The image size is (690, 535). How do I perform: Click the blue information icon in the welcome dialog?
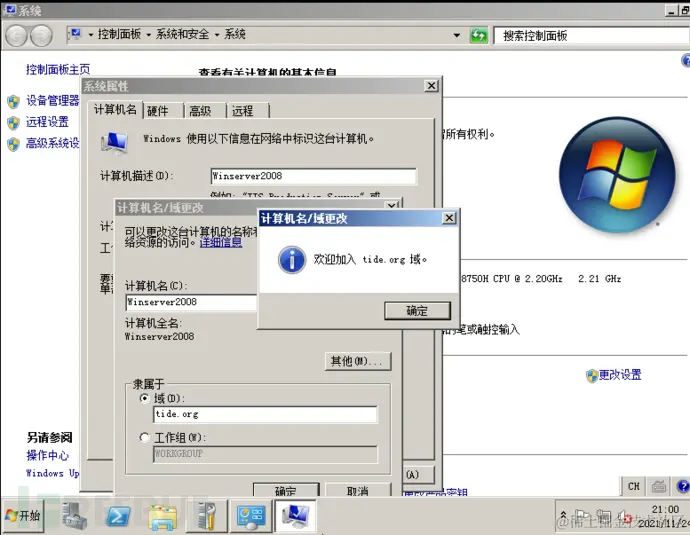pyautogui.click(x=292, y=260)
